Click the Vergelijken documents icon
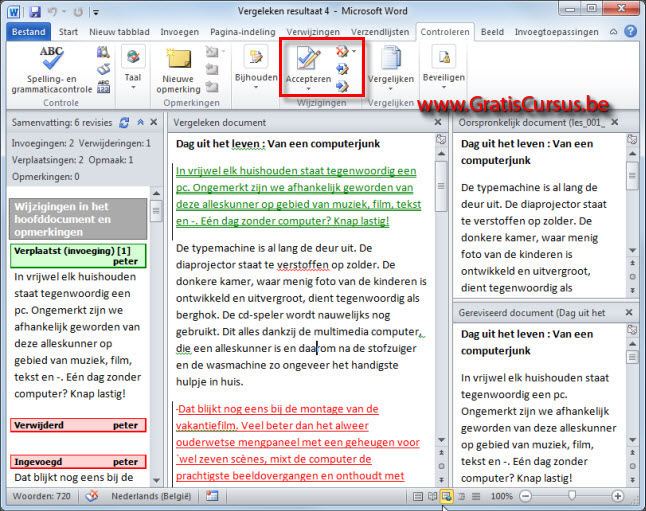 click(391, 58)
